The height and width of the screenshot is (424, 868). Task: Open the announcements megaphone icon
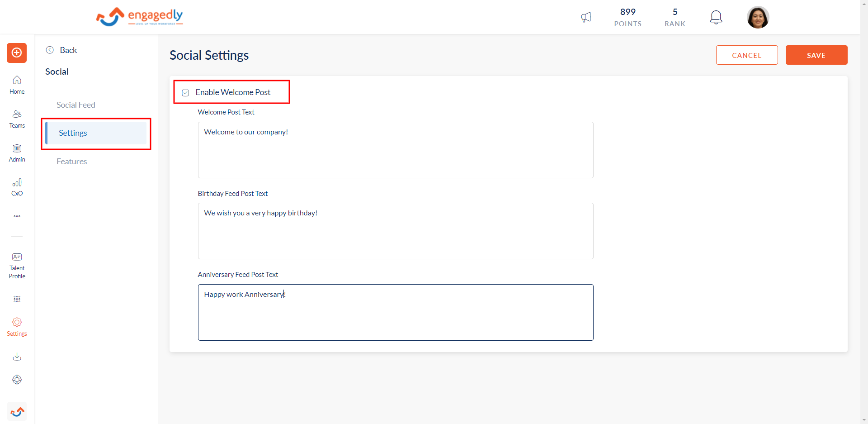click(586, 17)
